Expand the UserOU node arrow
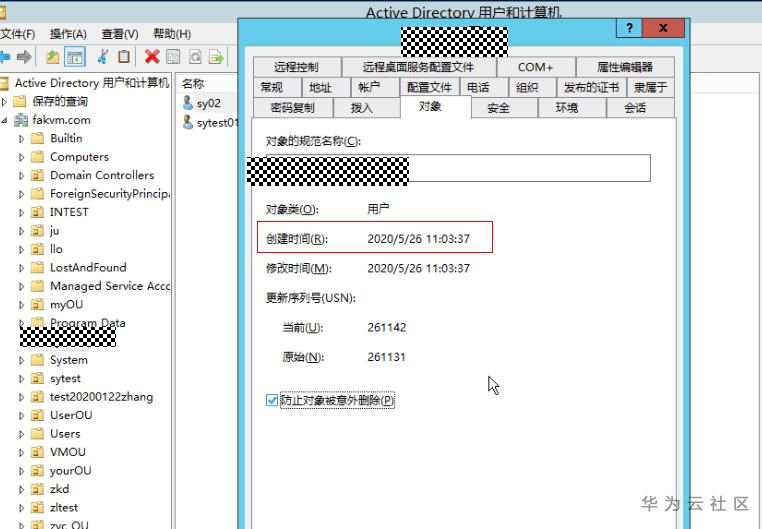This screenshot has height=529, width=762. pos(21,415)
